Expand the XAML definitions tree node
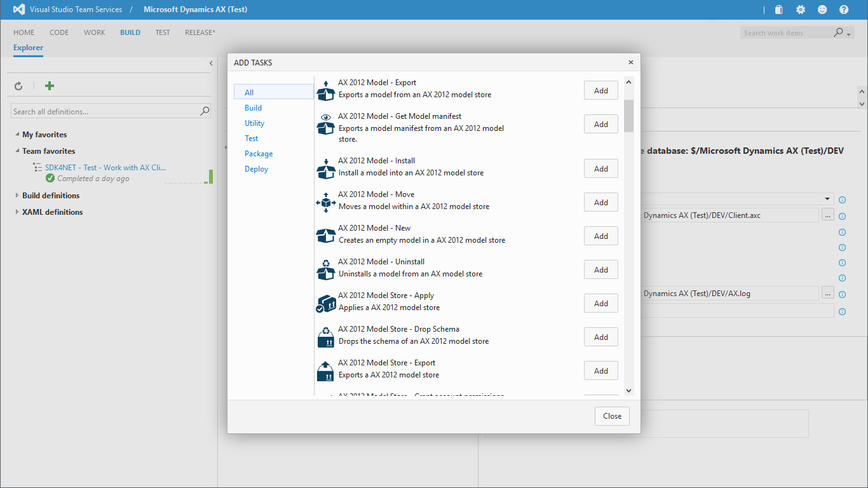 [x=17, y=212]
